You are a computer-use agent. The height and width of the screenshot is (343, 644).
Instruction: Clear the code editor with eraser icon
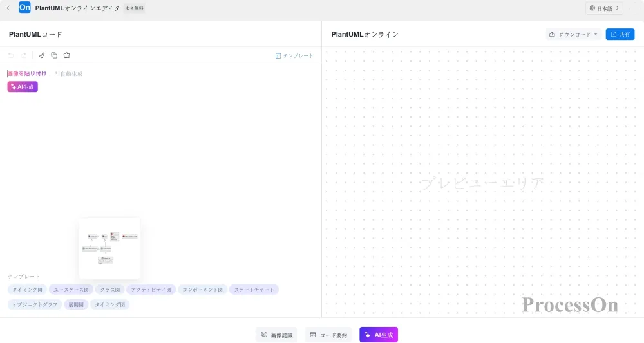(x=66, y=55)
